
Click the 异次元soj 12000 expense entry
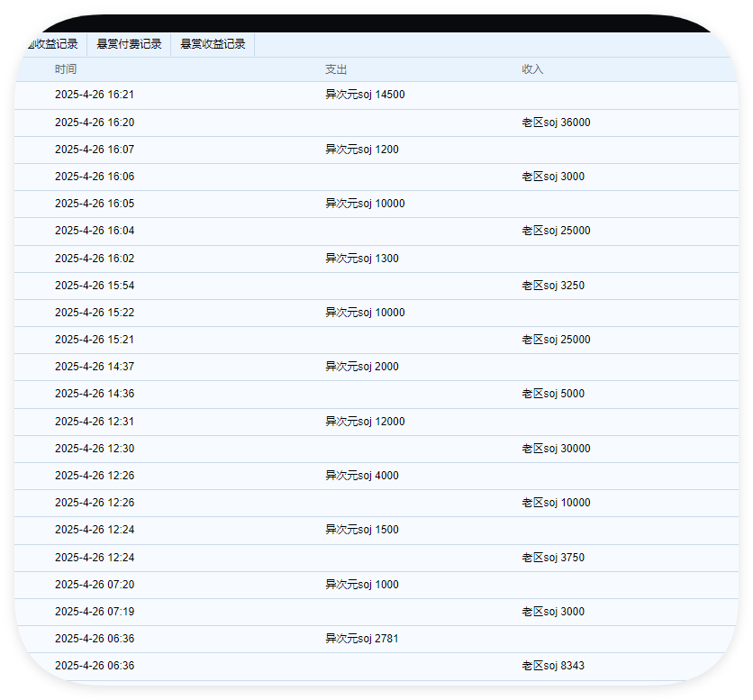pyautogui.click(x=365, y=422)
